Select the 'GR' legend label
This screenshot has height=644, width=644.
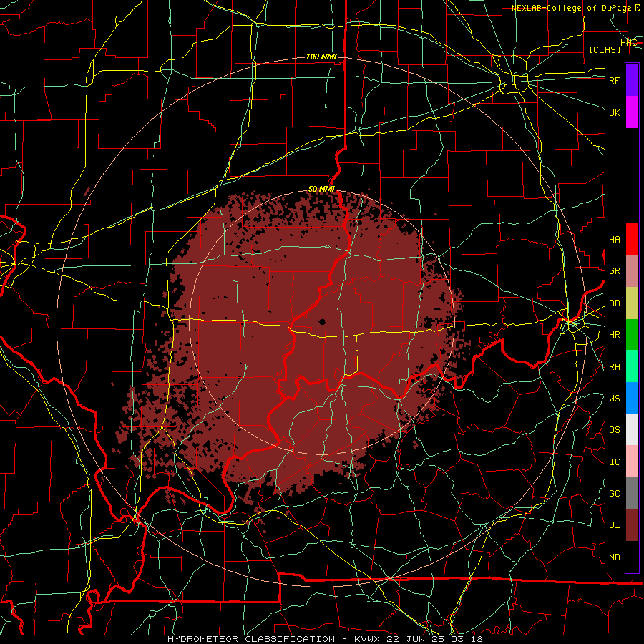(614, 271)
